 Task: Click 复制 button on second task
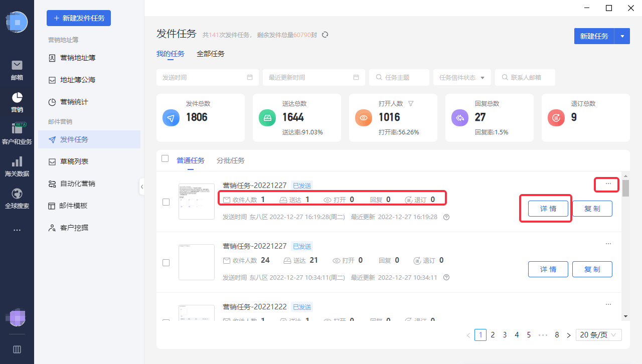592,269
